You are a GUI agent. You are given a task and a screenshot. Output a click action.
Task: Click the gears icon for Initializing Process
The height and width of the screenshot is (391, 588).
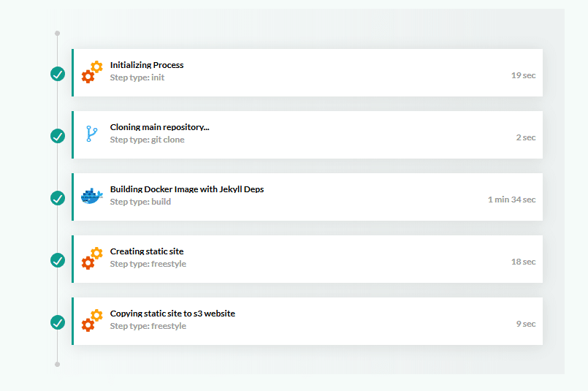coord(91,72)
